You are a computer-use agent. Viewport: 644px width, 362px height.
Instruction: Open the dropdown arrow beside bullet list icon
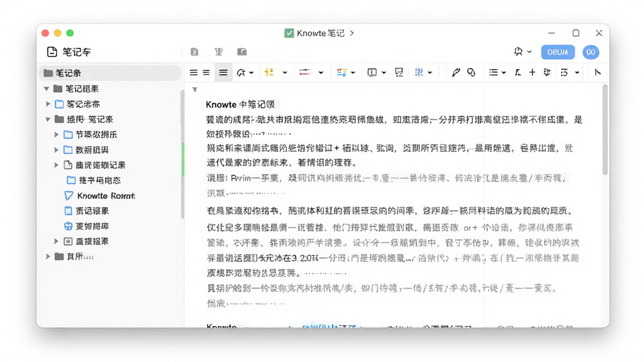pos(504,73)
